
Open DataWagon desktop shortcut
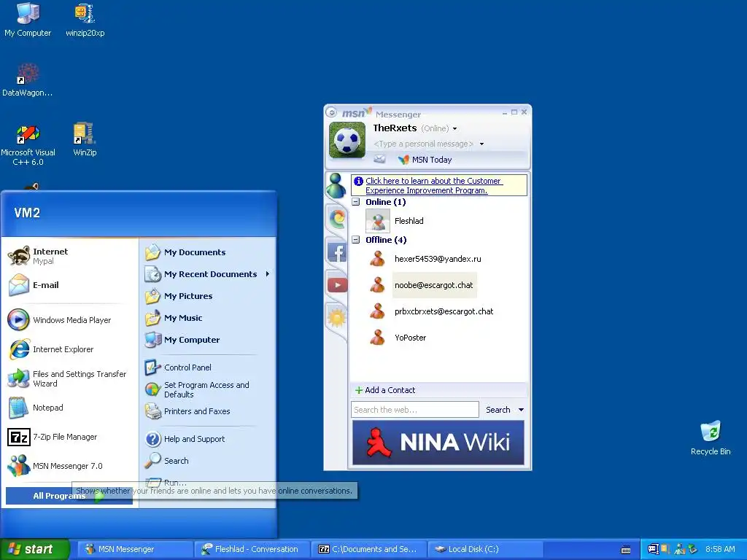click(x=28, y=79)
